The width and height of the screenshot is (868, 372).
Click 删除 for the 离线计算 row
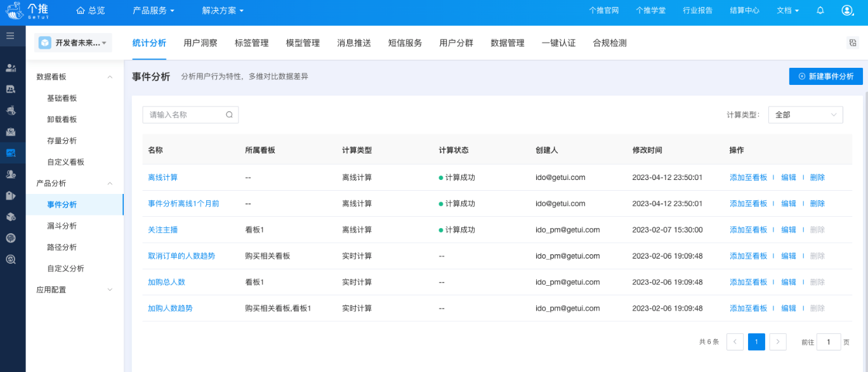[x=817, y=177]
